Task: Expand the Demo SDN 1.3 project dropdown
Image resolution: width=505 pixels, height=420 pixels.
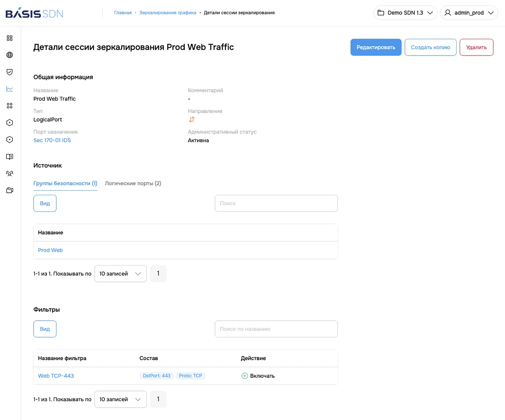Action: coord(405,13)
